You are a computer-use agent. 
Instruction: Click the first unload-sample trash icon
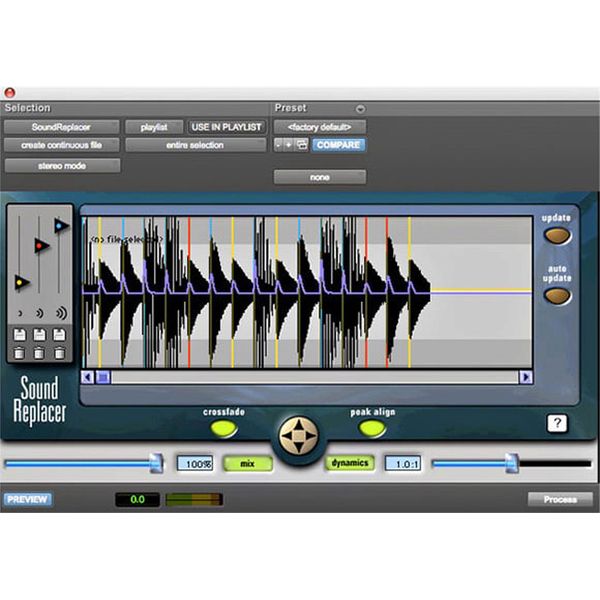coord(19,353)
